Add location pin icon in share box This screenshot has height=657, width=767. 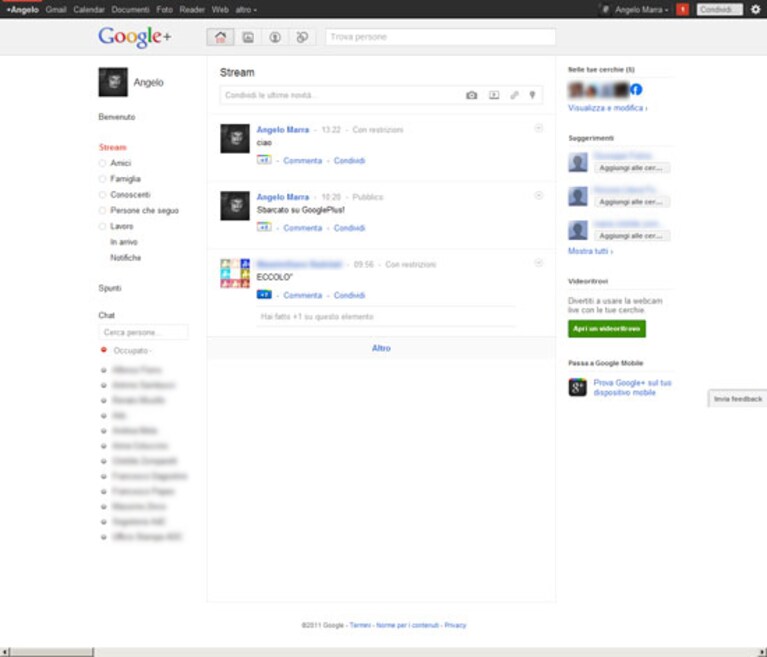533,95
